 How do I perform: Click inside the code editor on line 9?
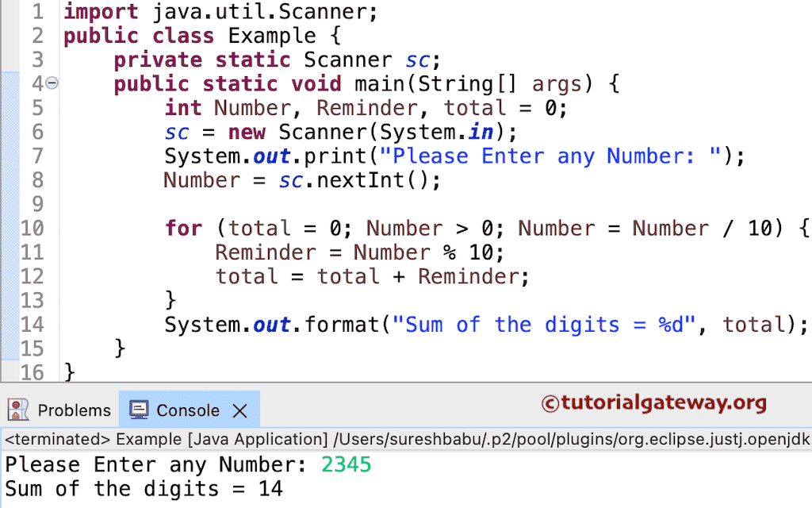click(238, 204)
